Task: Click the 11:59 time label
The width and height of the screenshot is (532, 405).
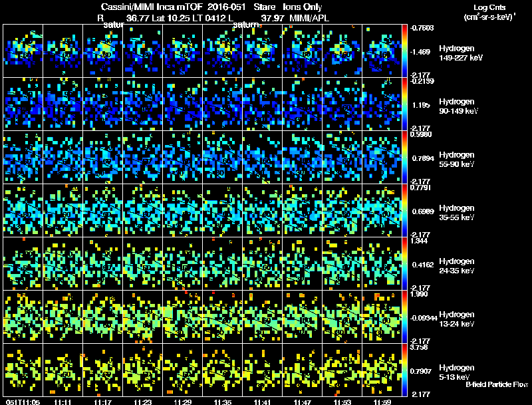Action: (382, 402)
